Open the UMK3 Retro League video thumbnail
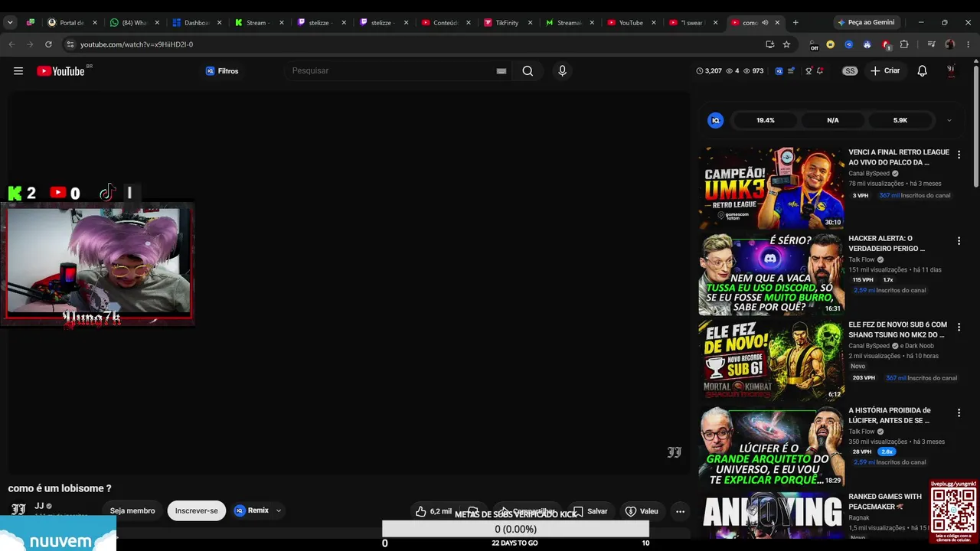Screen dimensions: 980x551 (772, 188)
